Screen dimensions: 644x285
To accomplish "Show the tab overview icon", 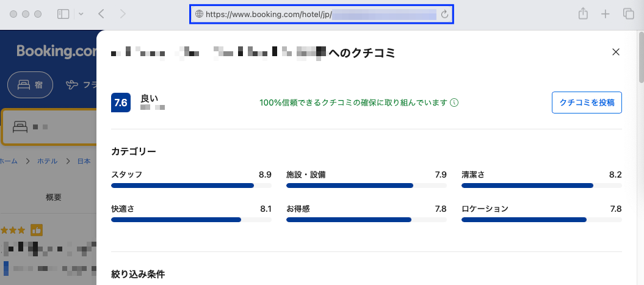I will pyautogui.click(x=628, y=14).
